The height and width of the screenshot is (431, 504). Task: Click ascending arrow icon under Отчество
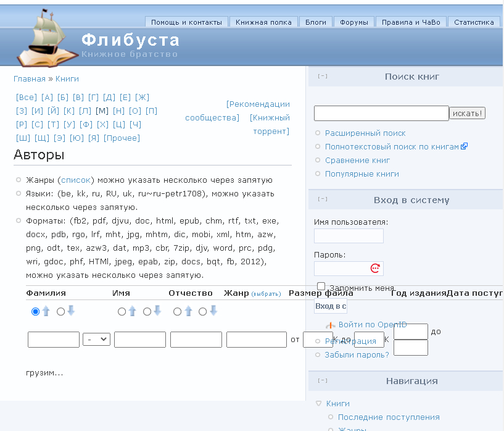point(188,311)
